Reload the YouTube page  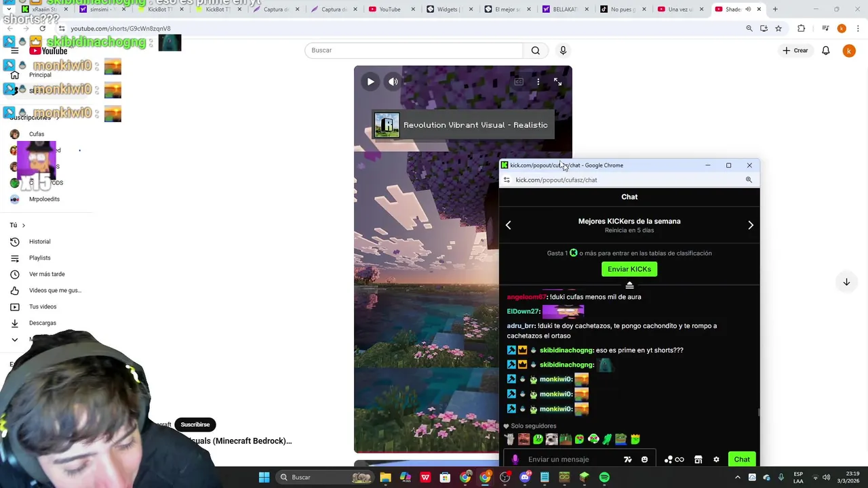pyautogui.click(x=42, y=28)
